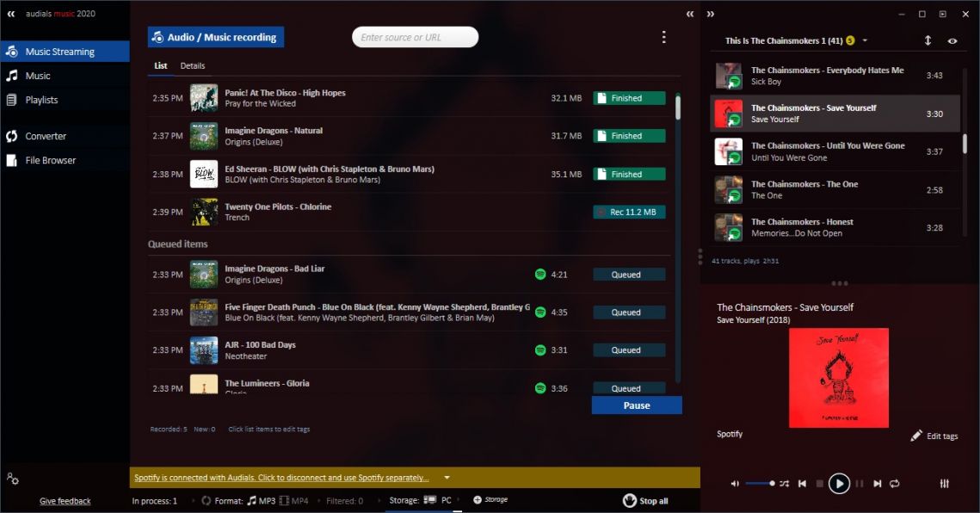This screenshot has height=513, width=980.
Task: Click the Audio / Music recording header button
Action: tap(216, 37)
